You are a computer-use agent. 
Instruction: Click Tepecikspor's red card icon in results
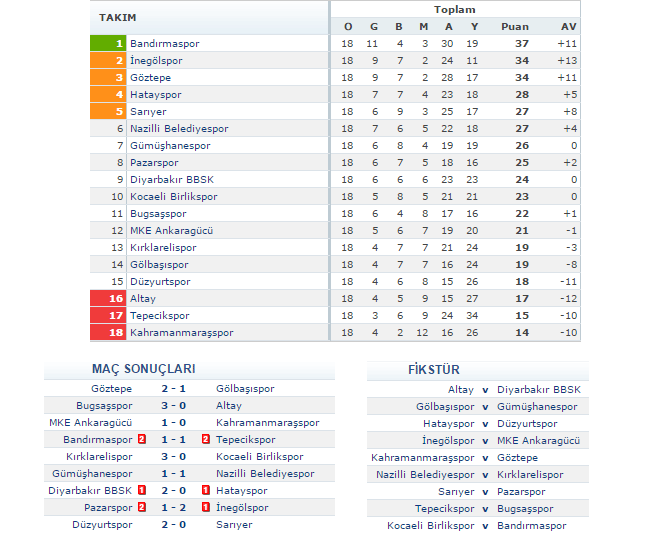tap(205, 440)
